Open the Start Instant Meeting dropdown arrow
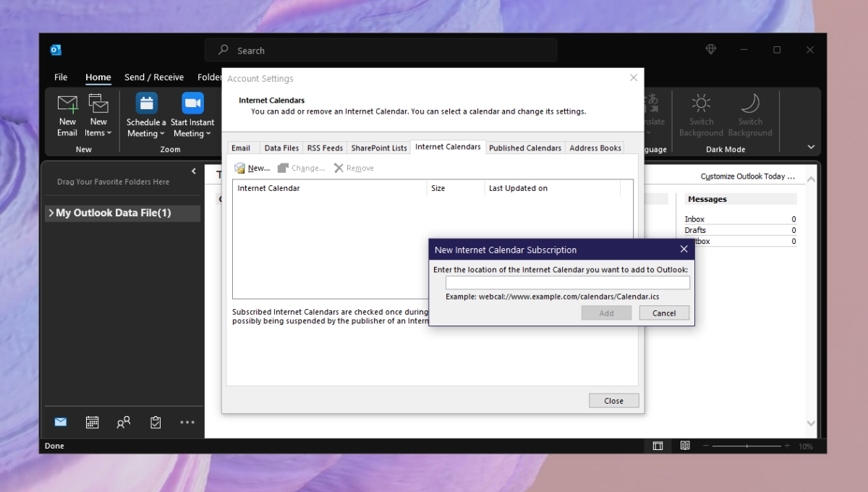868x492 pixels. [208, 134]
